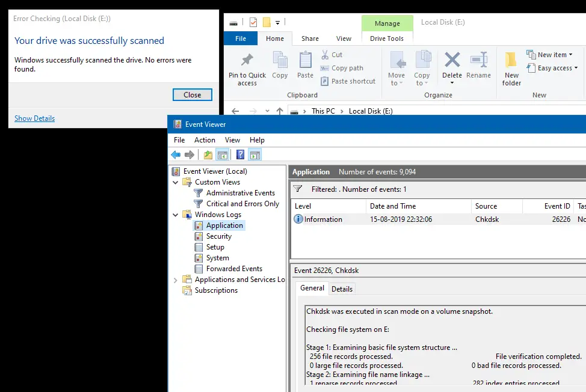Open View menu in Event Viewer
Viewport: 586px width, 392px height.
pos(232,140)
